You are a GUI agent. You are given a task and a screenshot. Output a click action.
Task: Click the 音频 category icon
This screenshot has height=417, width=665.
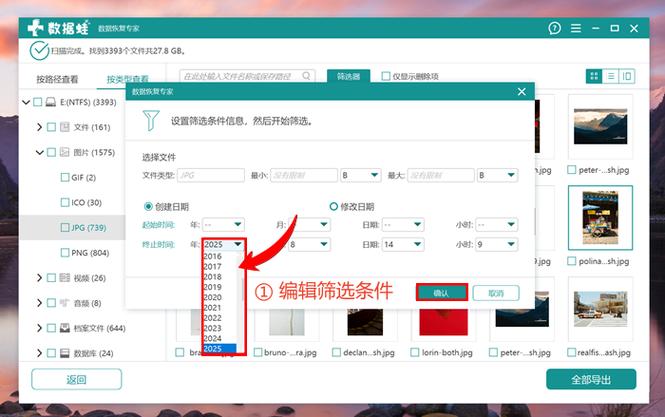click(64, 303)
